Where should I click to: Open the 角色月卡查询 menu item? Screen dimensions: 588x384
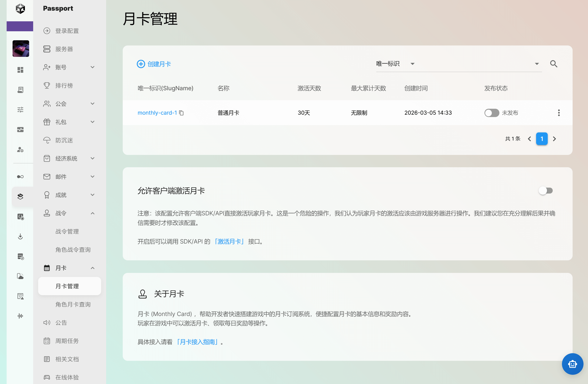click(x=73, y=304)
